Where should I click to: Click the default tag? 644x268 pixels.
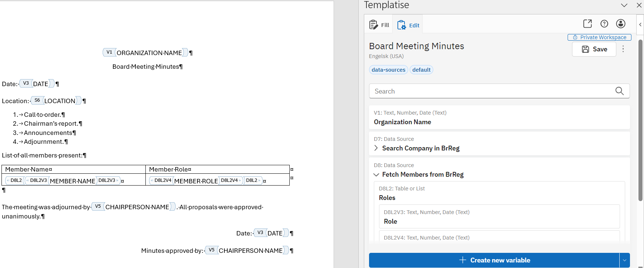[421, 70]
